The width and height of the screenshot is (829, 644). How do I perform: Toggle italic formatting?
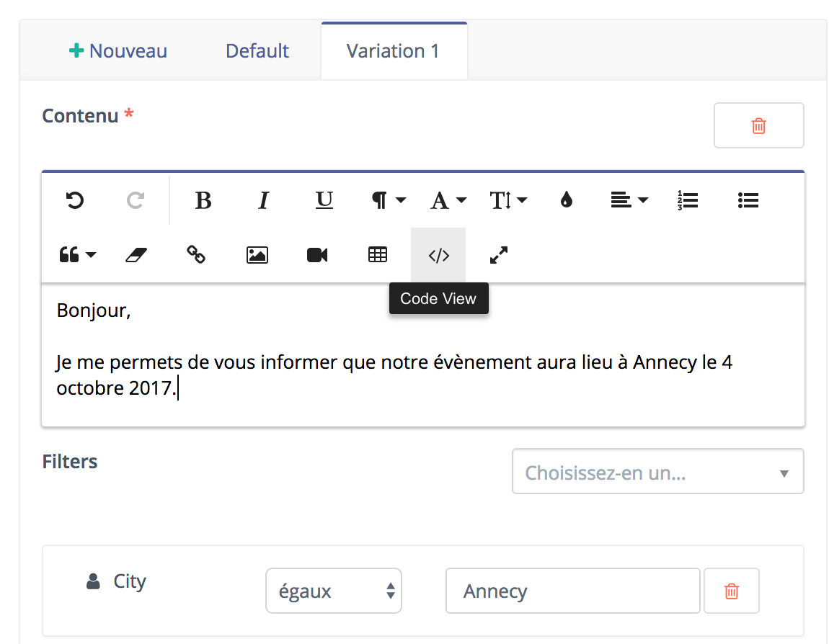[263, 201]
